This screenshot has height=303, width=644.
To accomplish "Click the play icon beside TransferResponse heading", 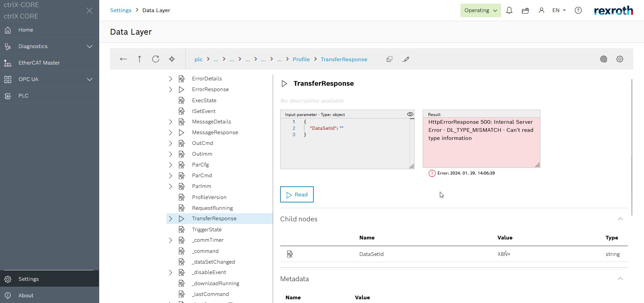I will 284,83.
